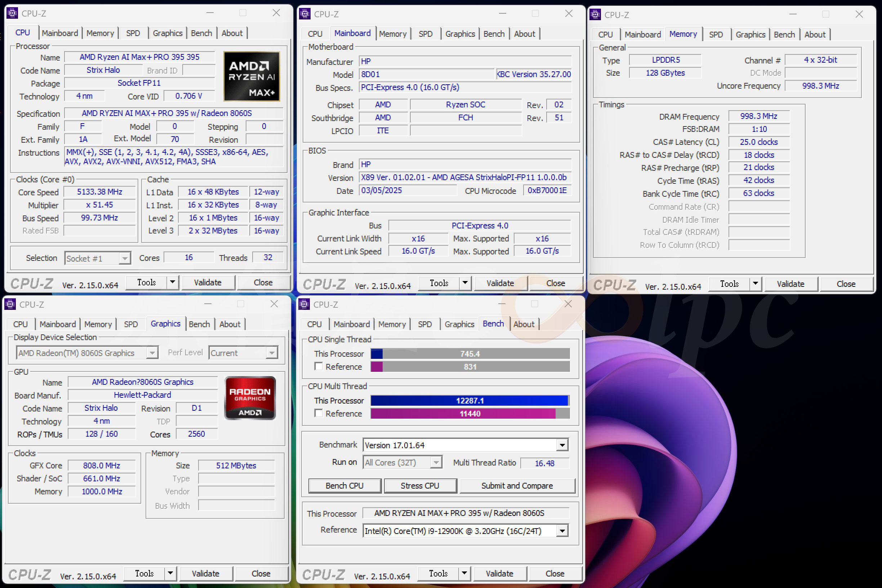Click the Reference single thread bar 831

(470, 367)
